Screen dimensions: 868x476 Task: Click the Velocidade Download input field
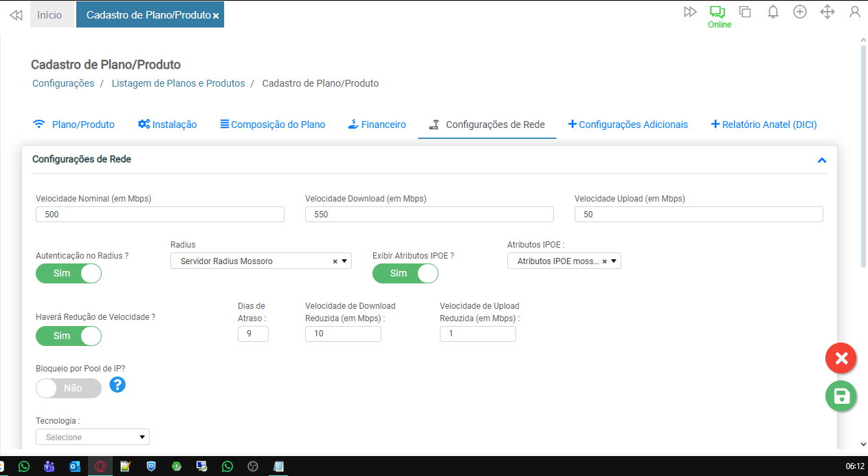pyautogui.click(x=429, y=215)
